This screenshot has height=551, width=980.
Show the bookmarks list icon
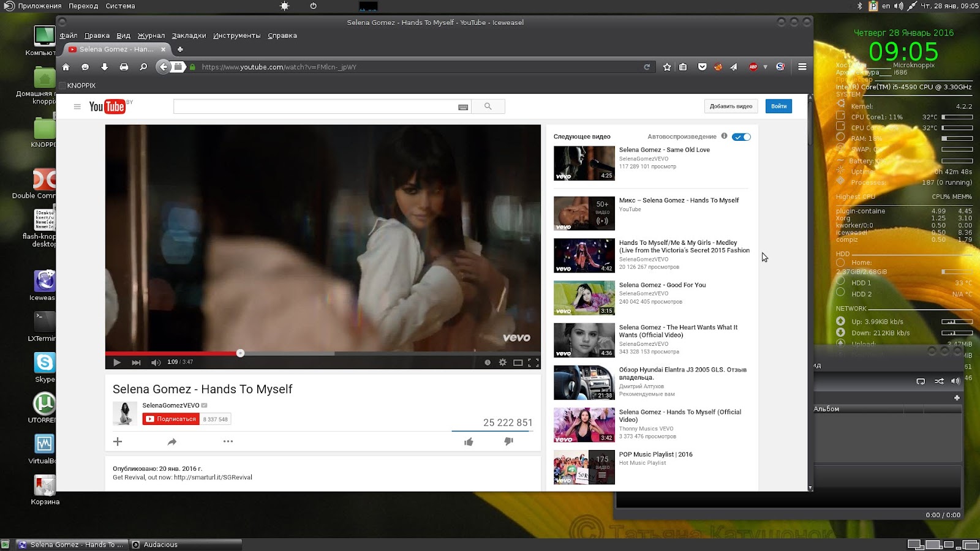(683, 67)
